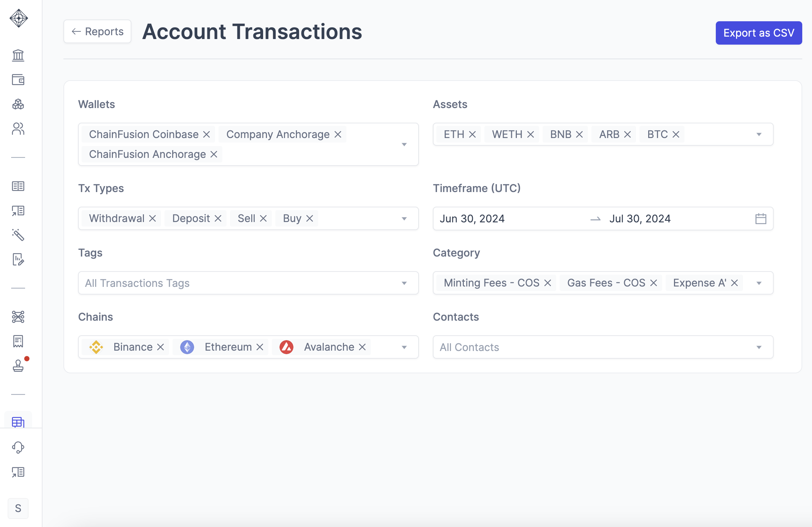The image size is (812, 527).
Task: Remove the Withdrawal tx type chip
Action: tap(152, 219)
